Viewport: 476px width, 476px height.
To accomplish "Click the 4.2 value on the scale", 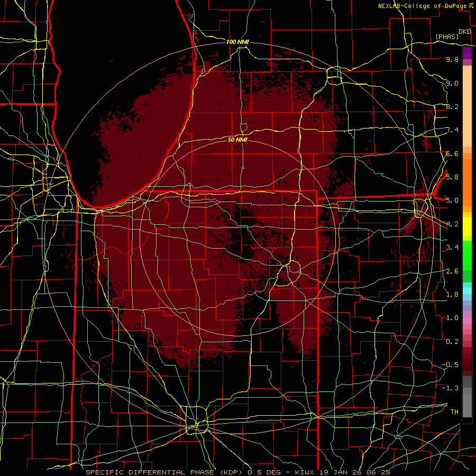I will 452,224.
